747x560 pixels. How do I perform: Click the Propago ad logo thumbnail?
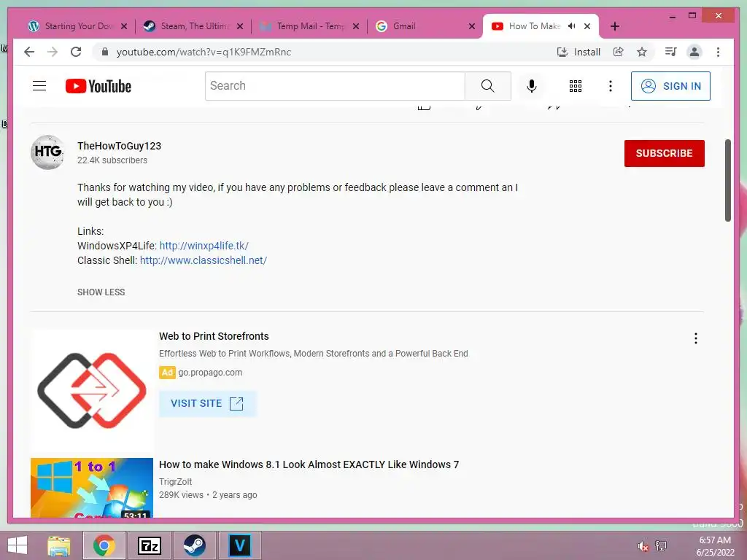tap(92, 391)
